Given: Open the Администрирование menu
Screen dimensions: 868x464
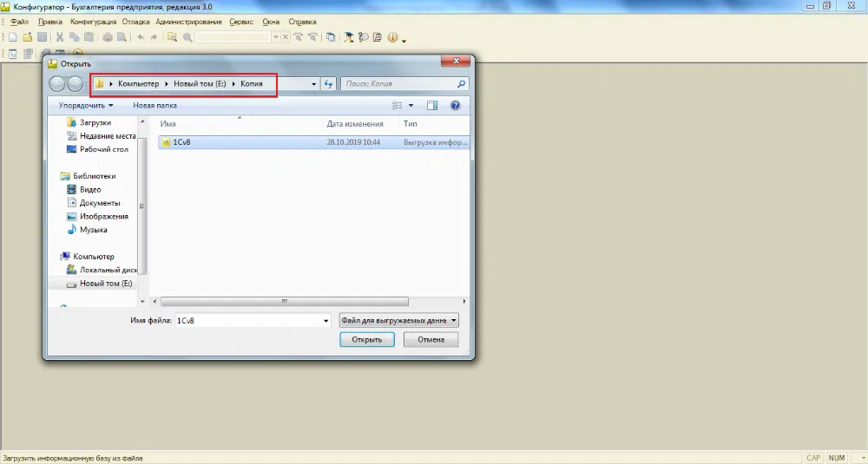Looking at the screenshot, I should (x=188, y=22).
